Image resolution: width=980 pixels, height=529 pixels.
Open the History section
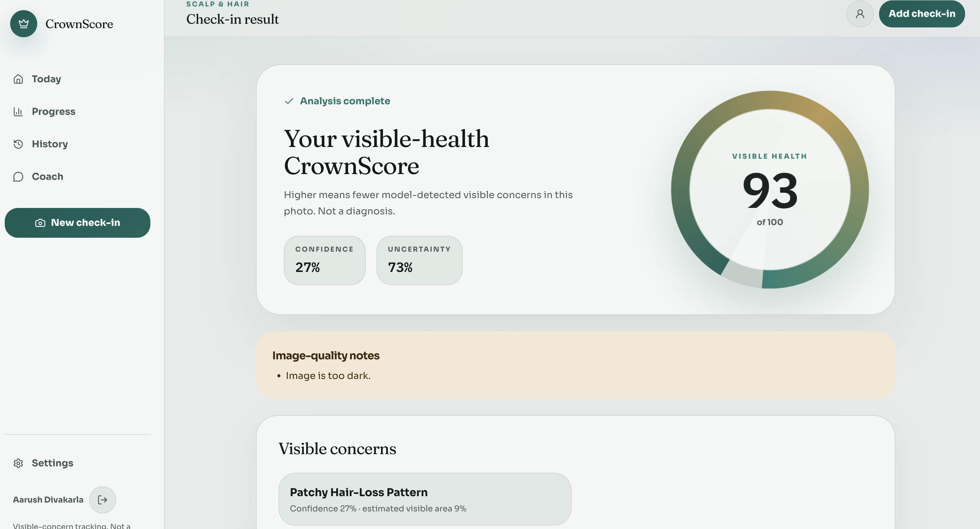click(x=78, y=144)
